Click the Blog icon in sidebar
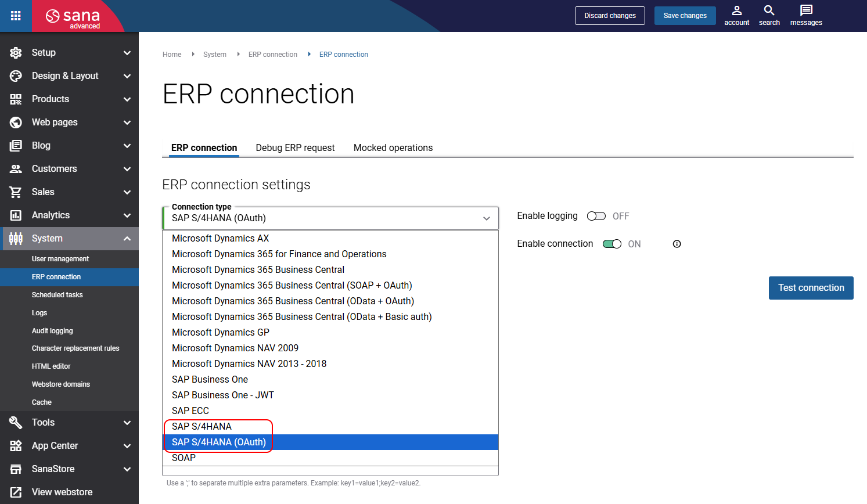 coord(16,146)
